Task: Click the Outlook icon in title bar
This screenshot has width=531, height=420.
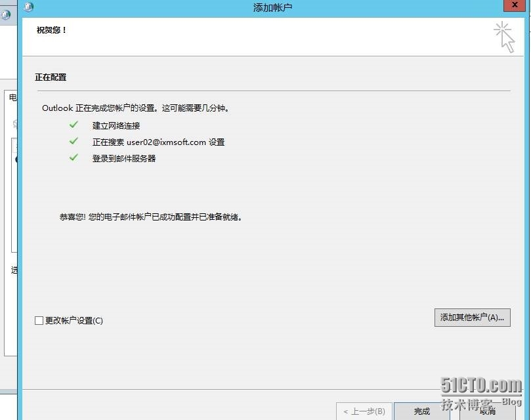Action: click(x=29, y=7)
